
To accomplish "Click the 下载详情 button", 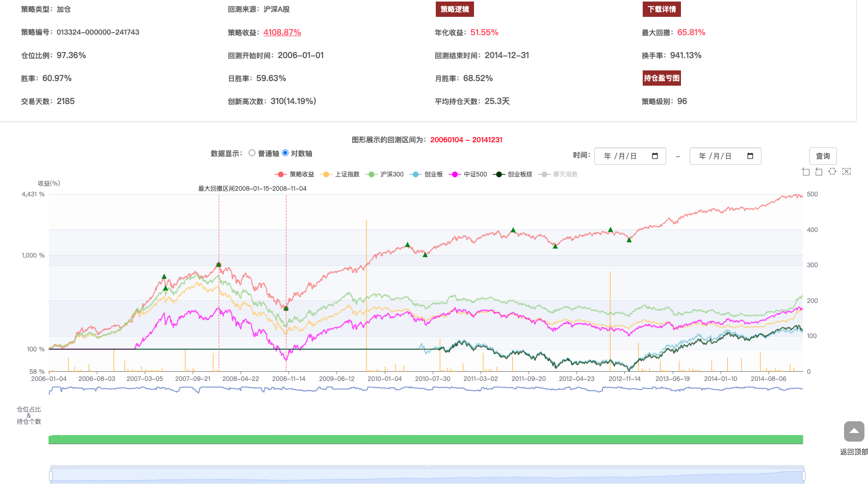I will pos(662,9).
